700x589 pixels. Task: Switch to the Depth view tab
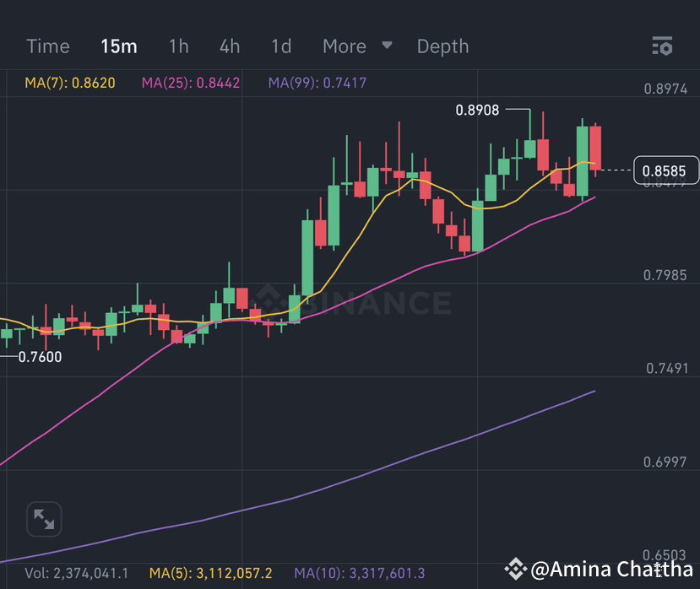point(442,46)
